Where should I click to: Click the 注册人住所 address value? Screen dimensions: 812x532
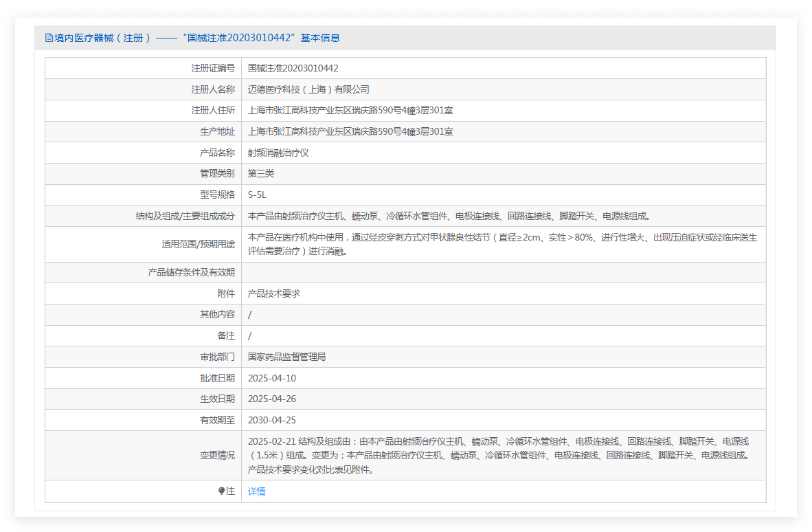(x=350, y=111)
